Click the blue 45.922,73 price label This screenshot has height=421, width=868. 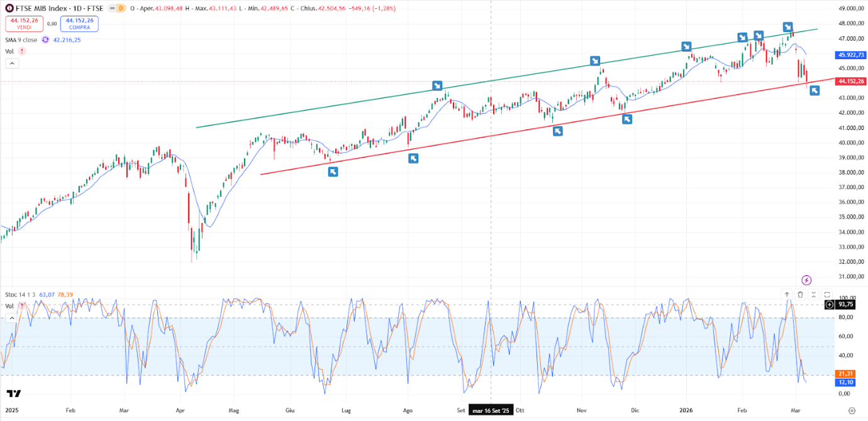pos(849,55)
